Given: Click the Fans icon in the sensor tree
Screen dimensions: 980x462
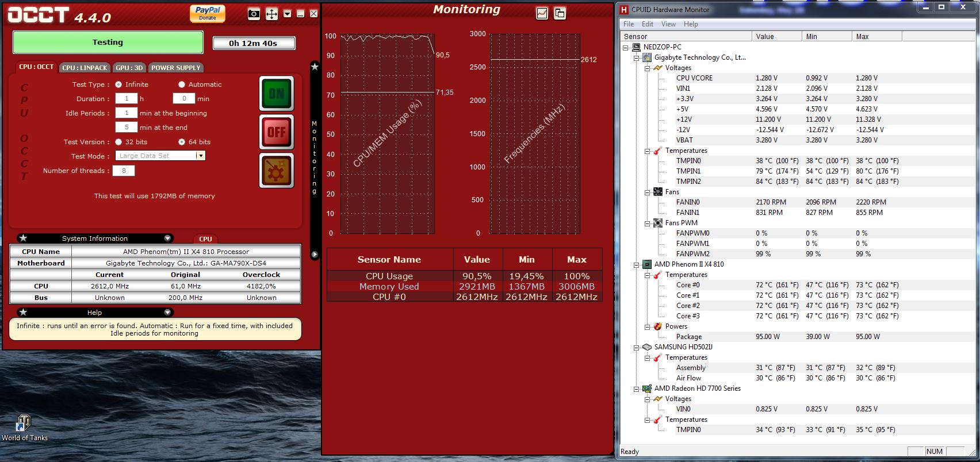Looking at the screenshot, I should pos(658,192).
